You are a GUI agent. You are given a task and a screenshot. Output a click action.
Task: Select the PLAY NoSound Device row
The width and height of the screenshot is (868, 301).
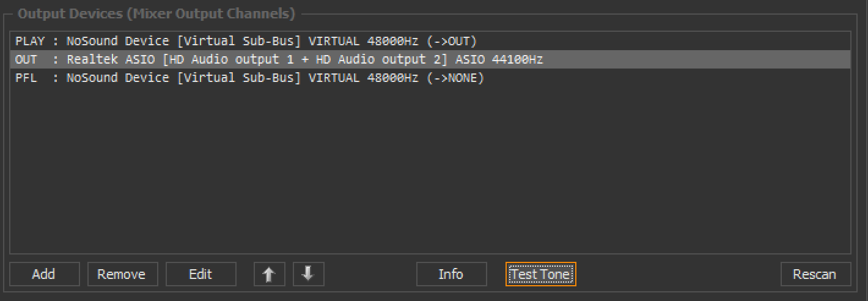coord(245,42)
